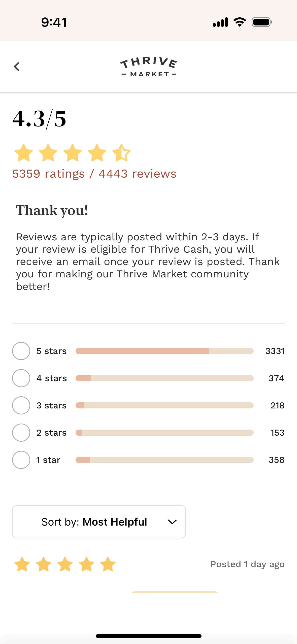The height and width of the screenshot is (644, 297).
Task: Click the 3331 count for 5 stars
Action: pos(275,351)
